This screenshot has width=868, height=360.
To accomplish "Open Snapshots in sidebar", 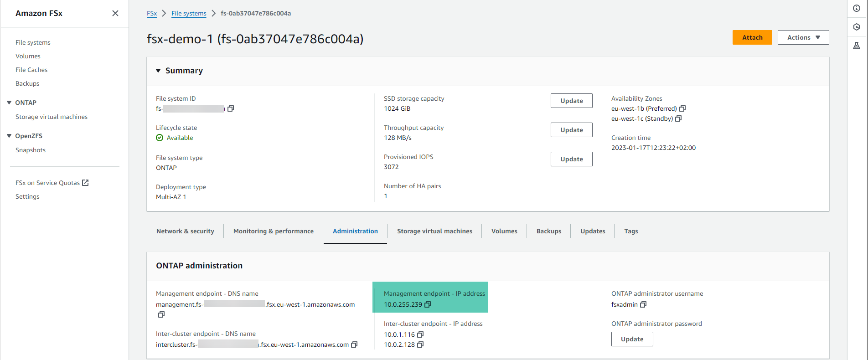I will (x=31, y=150).
